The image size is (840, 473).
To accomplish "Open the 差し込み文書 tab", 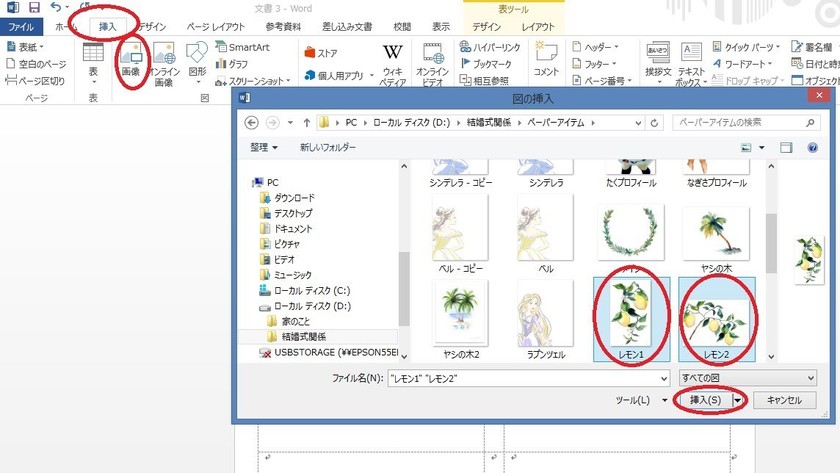I will 347,27.
